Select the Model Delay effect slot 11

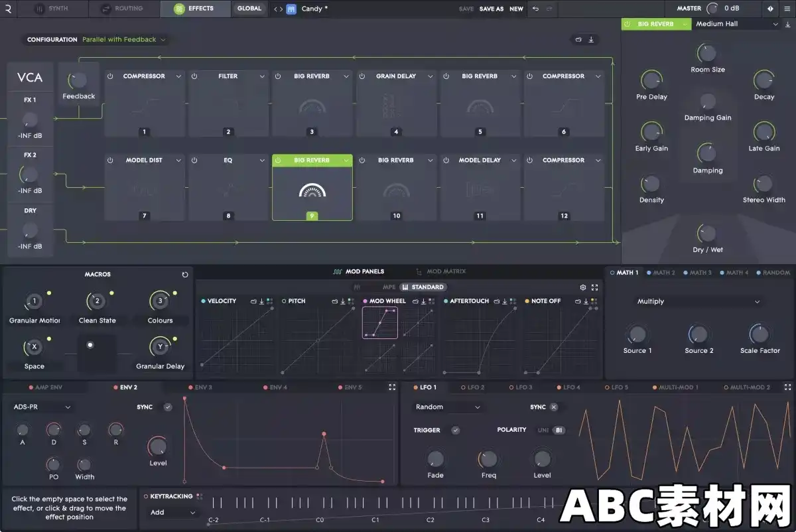point(480,191)
